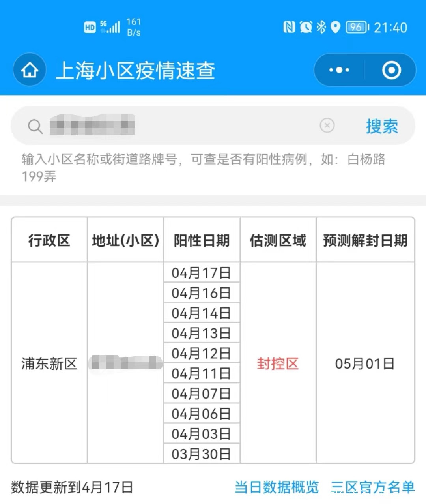426x504 pixels.
Task: Tap the battery level indicator
Action: coord(357,27)
